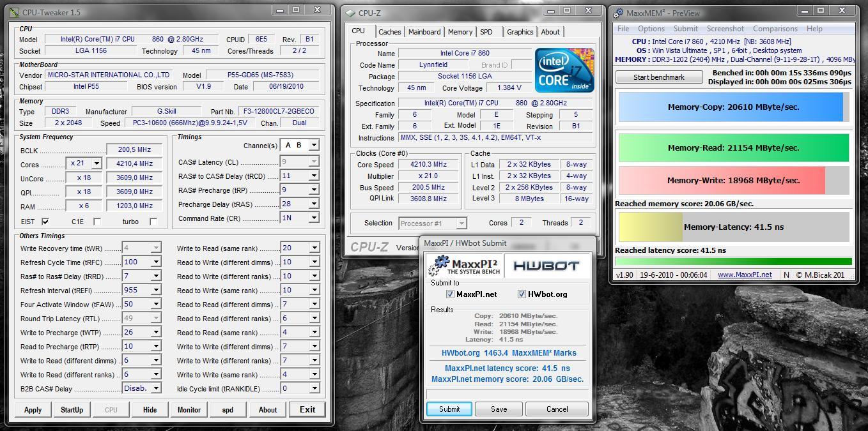
Task: Open the Precharge Delay (tRAS) dropdown
Action: [x=313, y=204]
